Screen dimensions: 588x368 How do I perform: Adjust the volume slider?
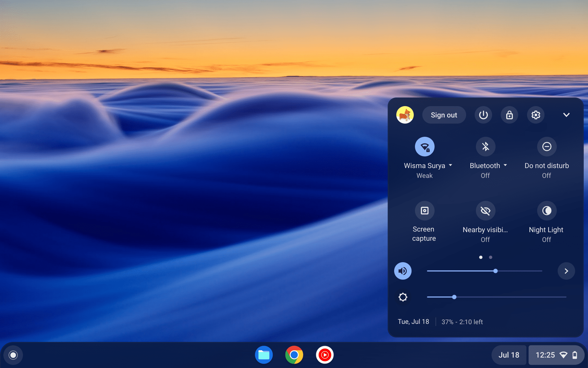tap(495, 271)
